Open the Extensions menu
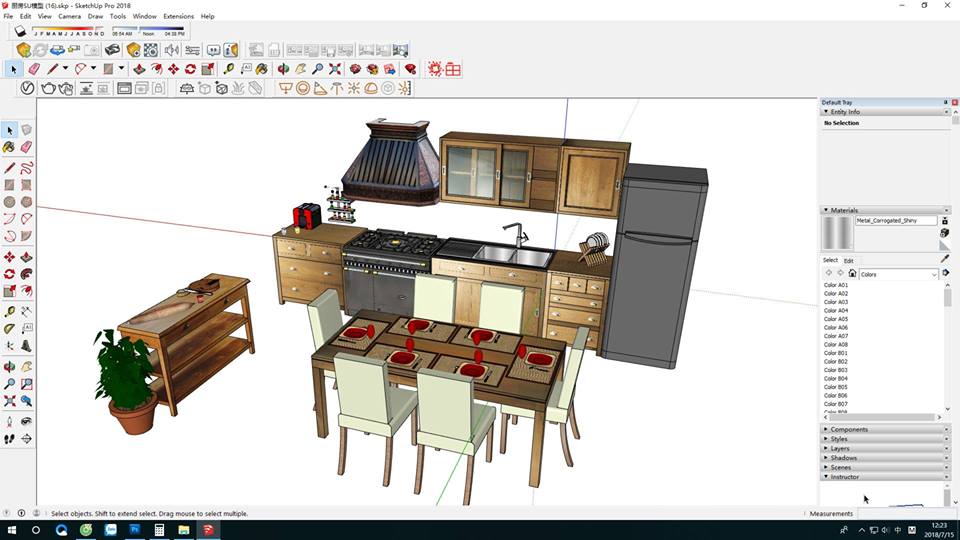This screenshot has width=960, height=540. point(178,16)
